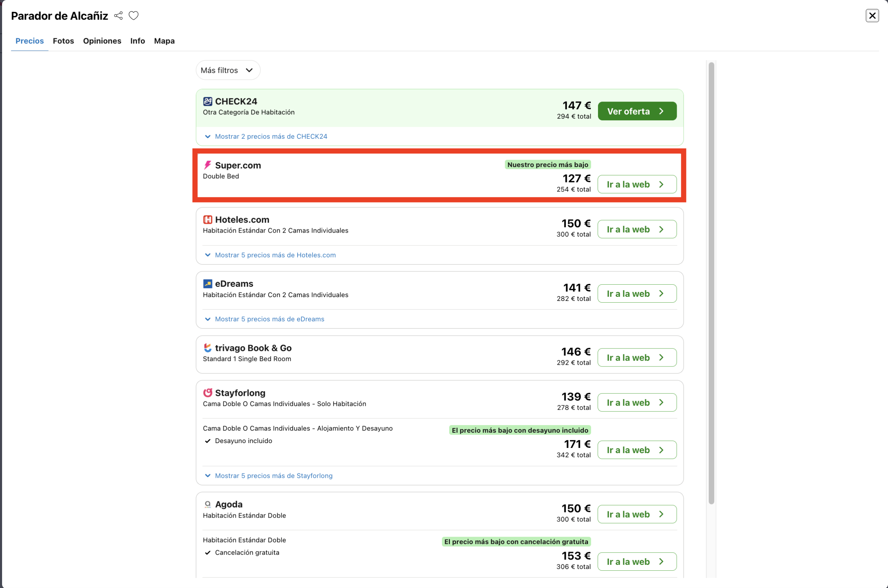Click the 'Nuestro precio más bajo' badge
The height and width of the screenshot is (588, 888).
pyautogui.click(x=548, y=165)
